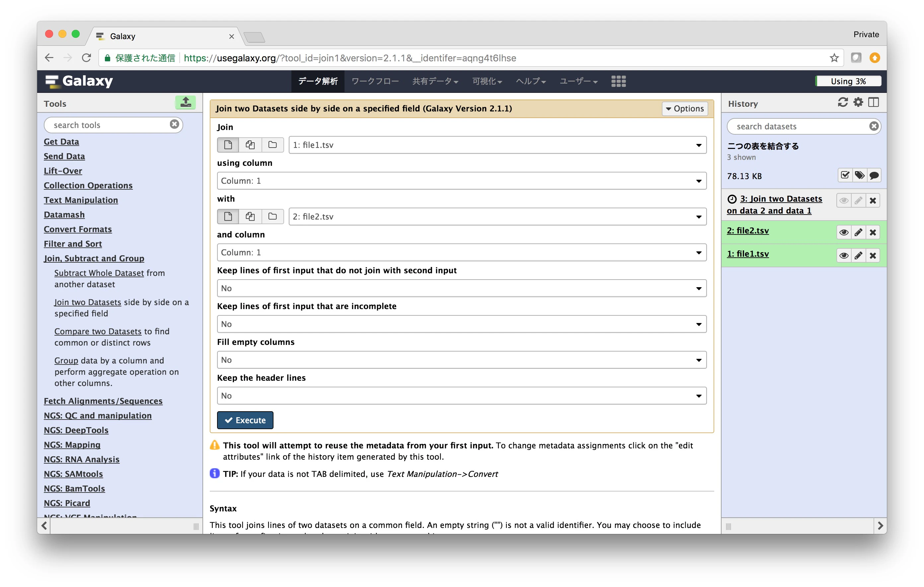The width and height of the screenshot is (924, 587).
Task: Select multiple datasets mode for 'with' input
Action: click(x=250, y=217)
